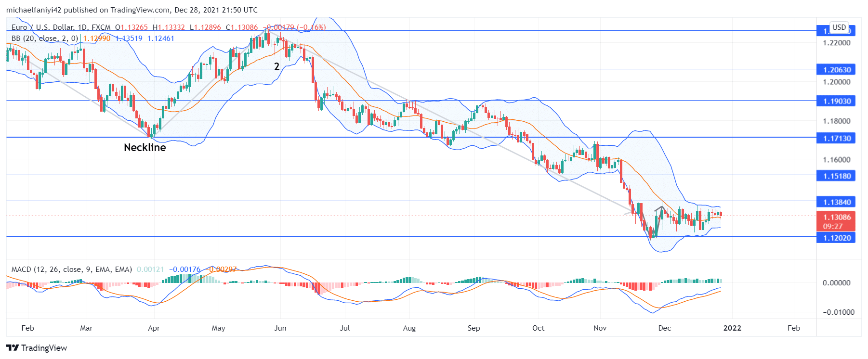Image resolution: width=868 pixels, height=359 pixels.
Task: Select the 1.17130 neckline price label
Action: point(836,139)
